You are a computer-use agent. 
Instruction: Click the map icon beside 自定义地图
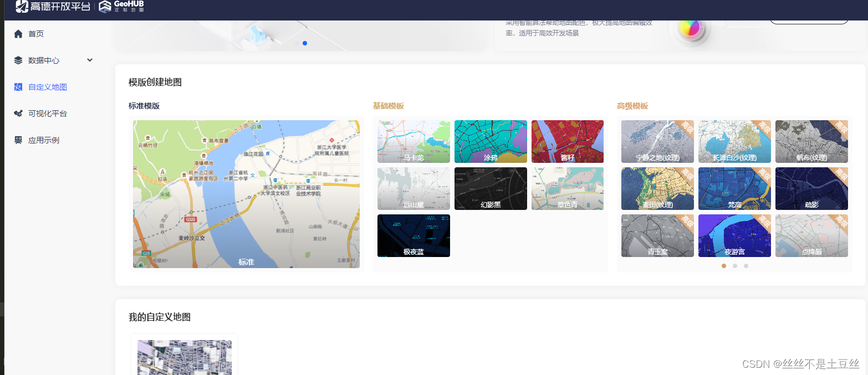click(x=18, y=87)
